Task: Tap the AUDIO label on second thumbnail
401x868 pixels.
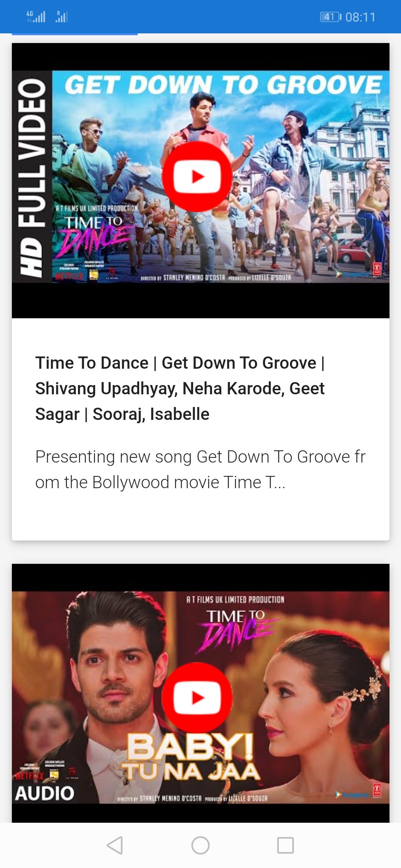Action: [45, 793]
